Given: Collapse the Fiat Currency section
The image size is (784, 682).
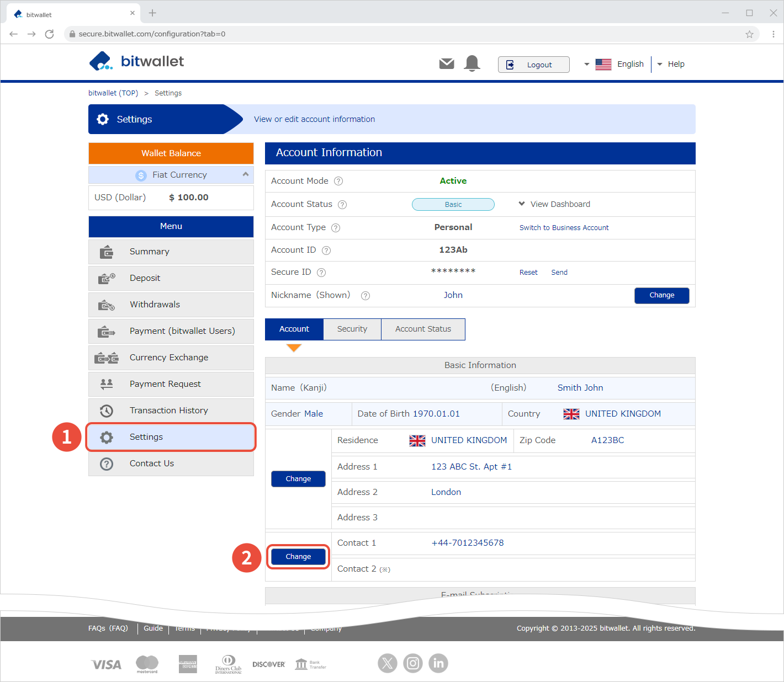Looking at the screenshot, I should (245, 174).
